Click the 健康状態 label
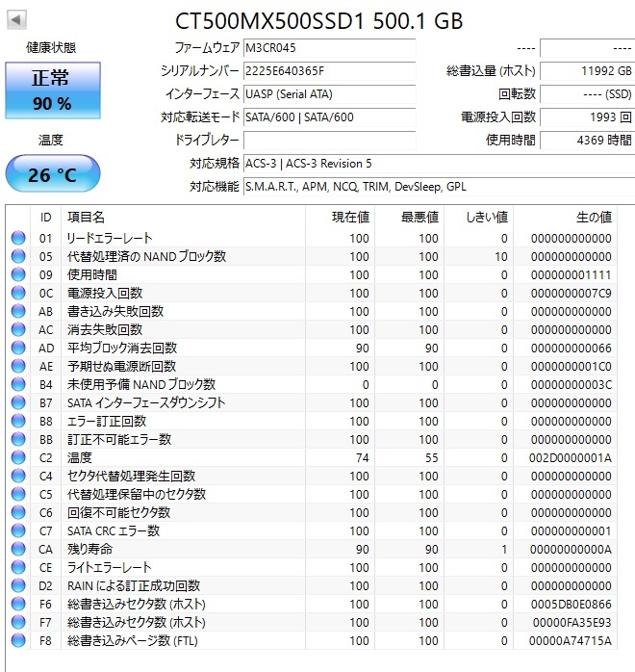This screenshot has height=672, width=635. coord(51,47)
